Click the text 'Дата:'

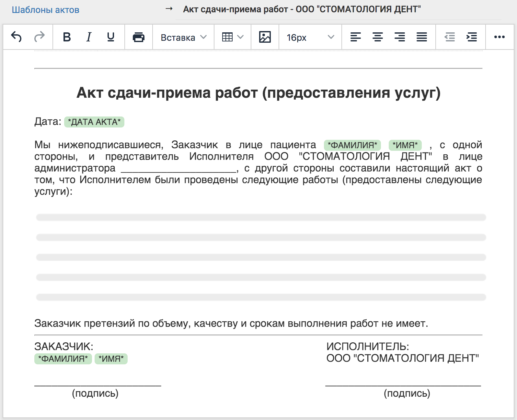(x=48, y=122)
